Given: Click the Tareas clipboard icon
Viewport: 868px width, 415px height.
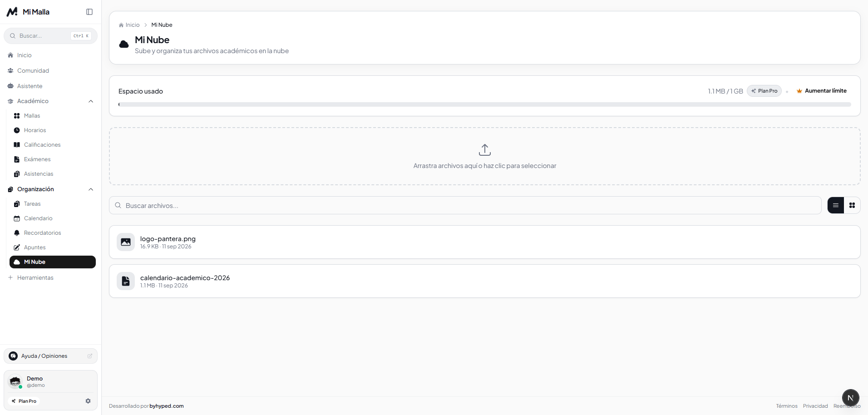Looking at the screenshot, I should [17, 204].
